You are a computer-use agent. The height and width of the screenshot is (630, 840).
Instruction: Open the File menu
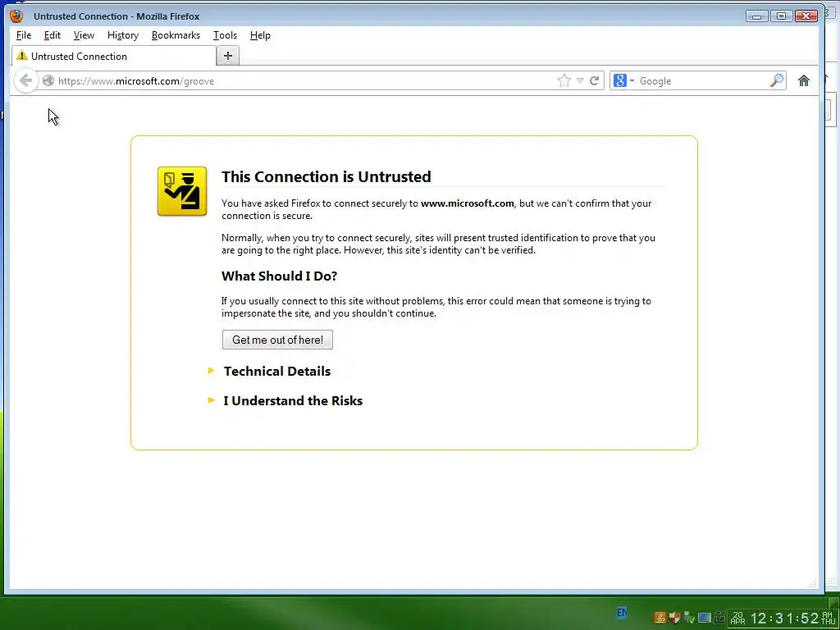(x=24, y=35)
